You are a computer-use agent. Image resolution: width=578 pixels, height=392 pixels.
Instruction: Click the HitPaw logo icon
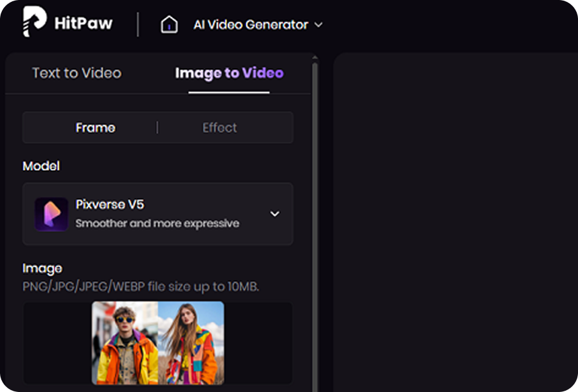click(35, 22)
